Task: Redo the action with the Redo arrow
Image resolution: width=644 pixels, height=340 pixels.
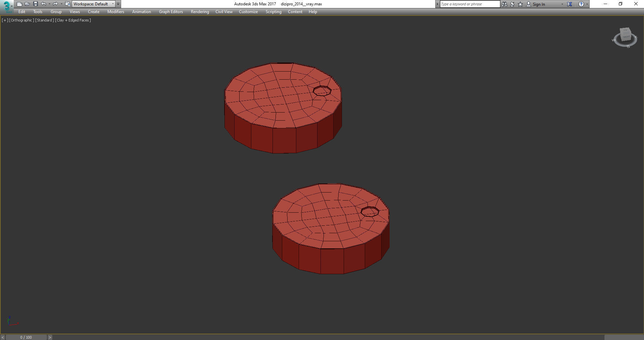Action: (55, 4)
